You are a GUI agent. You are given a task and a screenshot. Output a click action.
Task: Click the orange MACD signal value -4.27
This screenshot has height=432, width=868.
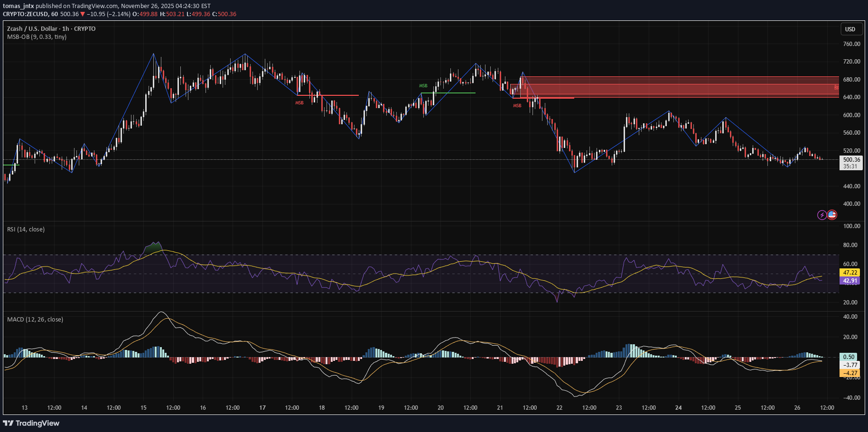pos(851,373)
